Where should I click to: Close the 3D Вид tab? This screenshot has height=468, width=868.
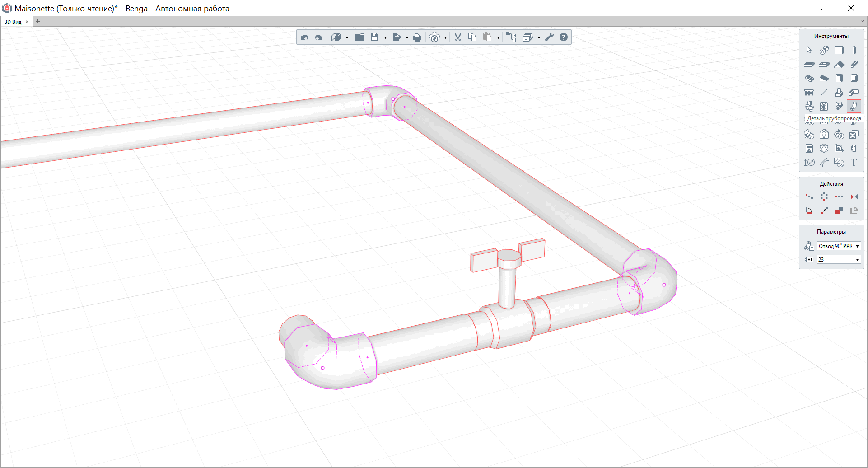click(27, 22)
